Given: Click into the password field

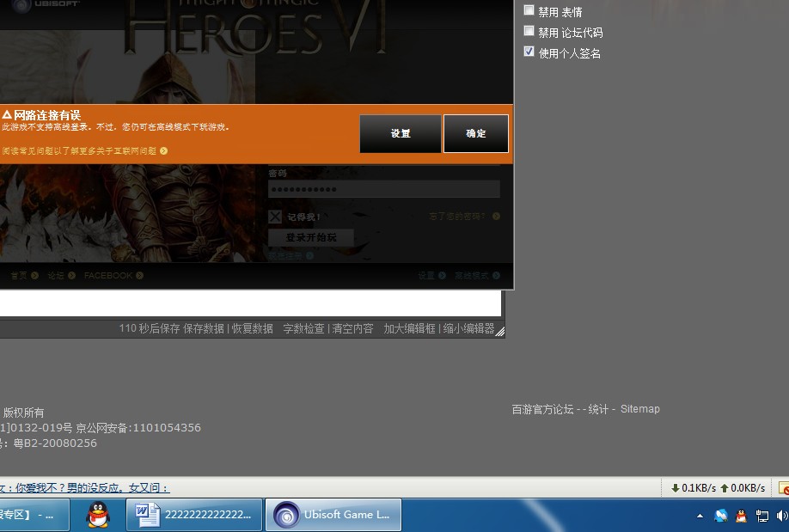Looking at the screenshot, I should [383, 189].
